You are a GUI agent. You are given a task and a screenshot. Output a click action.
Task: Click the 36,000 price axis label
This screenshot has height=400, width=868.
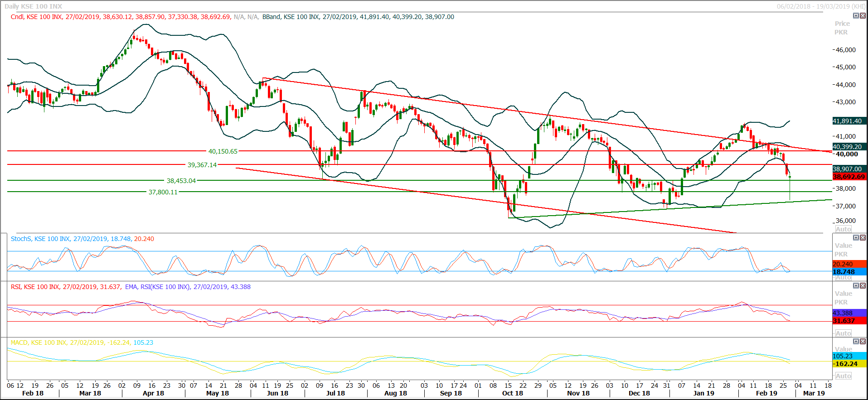(846, 221)
